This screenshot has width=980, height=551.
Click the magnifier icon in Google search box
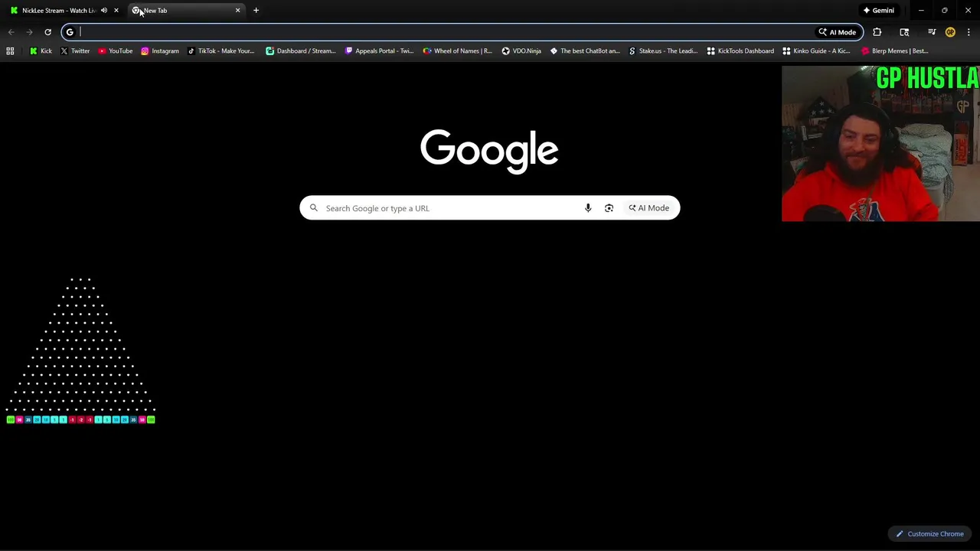click(313, 208)
